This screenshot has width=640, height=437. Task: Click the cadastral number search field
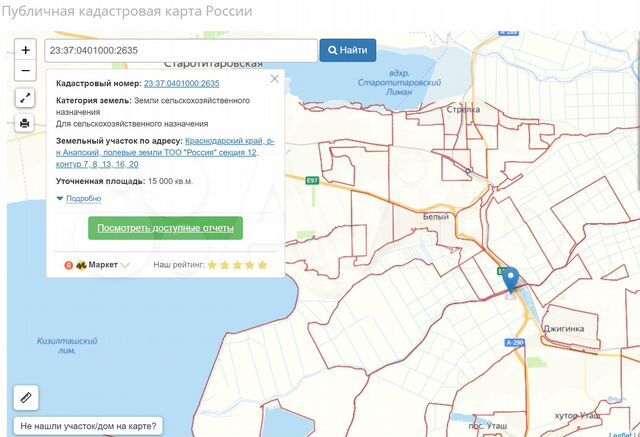(180, 50)
